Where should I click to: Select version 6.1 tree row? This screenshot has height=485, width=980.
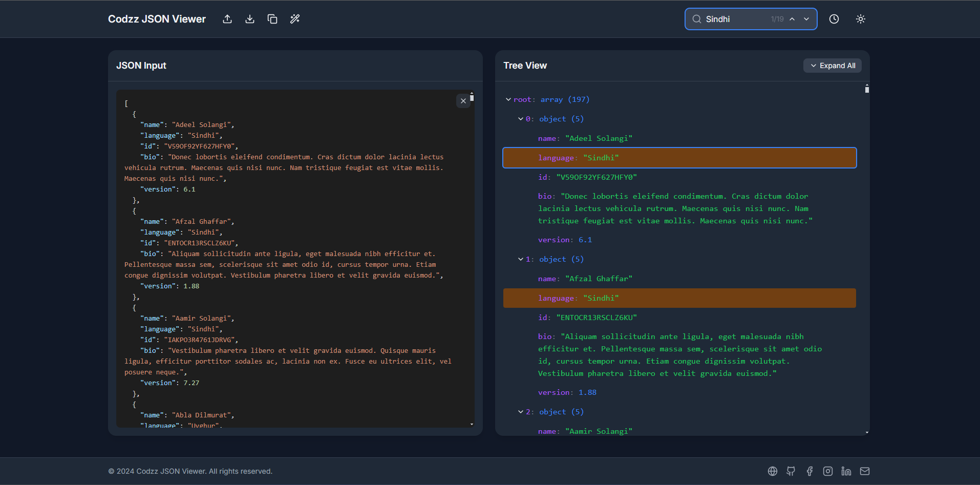679,240
